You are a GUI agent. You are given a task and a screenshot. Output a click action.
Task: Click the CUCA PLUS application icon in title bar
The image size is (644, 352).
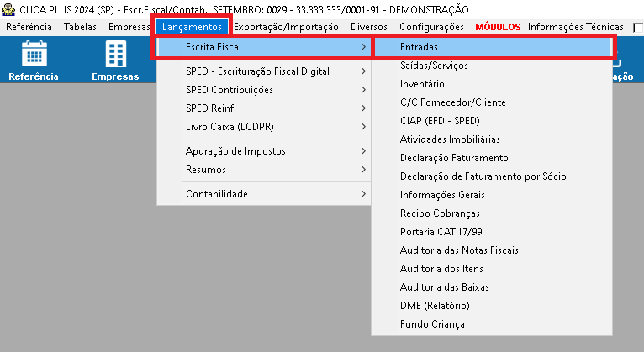coord(8,9)
